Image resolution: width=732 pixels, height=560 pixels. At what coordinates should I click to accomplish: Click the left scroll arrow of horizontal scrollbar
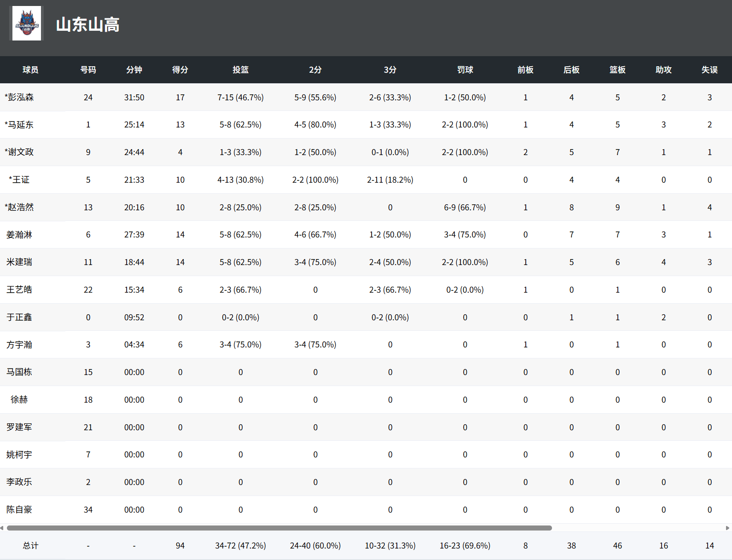click(x=2, y=528)
